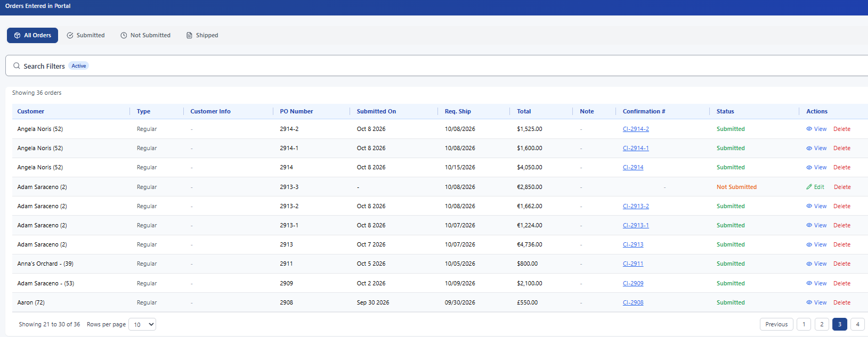Go to page 1
This screenshot has height=337, width=868.
(804, 324)
